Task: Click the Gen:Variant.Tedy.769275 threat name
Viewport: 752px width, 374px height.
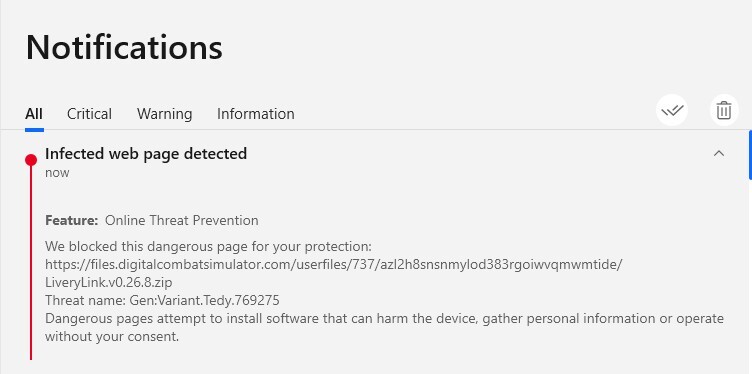Action: 205,301
